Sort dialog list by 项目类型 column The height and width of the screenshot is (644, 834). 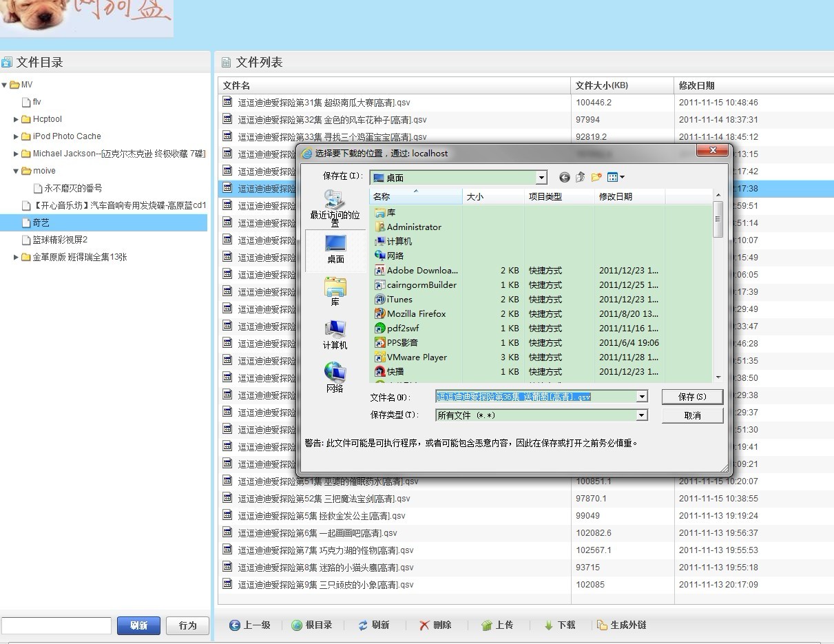(559, 197)
